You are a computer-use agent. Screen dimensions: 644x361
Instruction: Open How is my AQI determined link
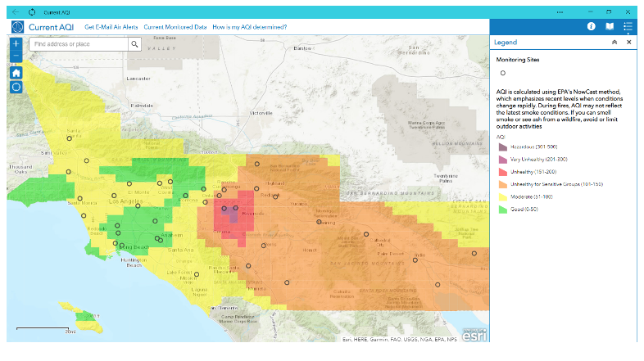pos(249,27)
